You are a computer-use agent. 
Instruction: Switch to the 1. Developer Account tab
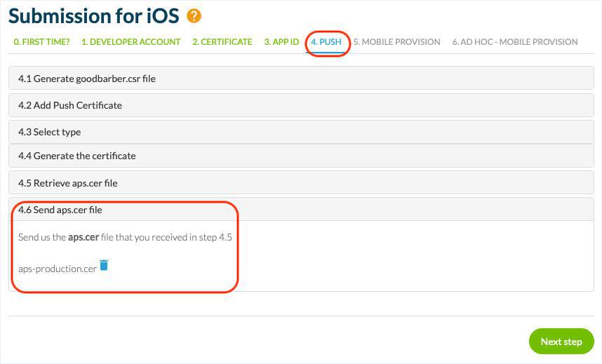click(x=131, y=42)
